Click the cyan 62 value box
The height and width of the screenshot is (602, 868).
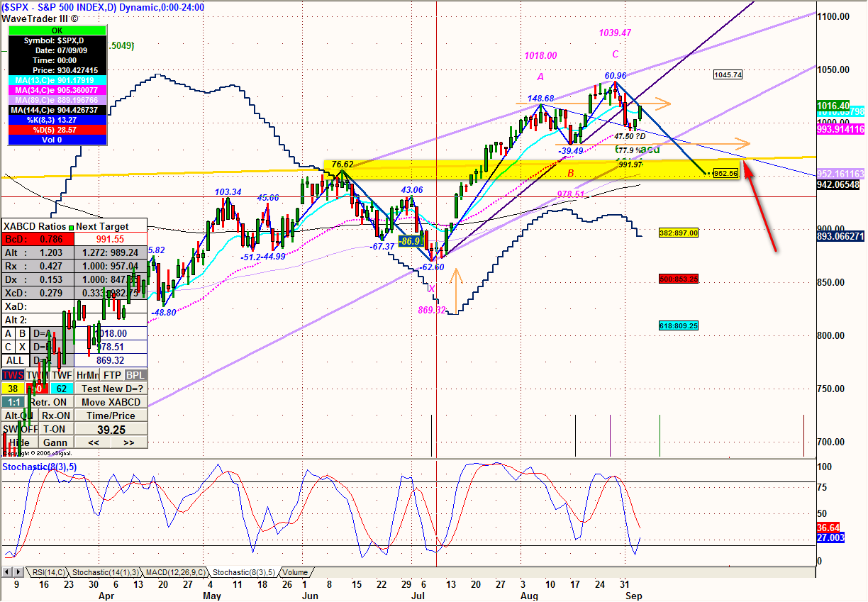pos(62,389)
